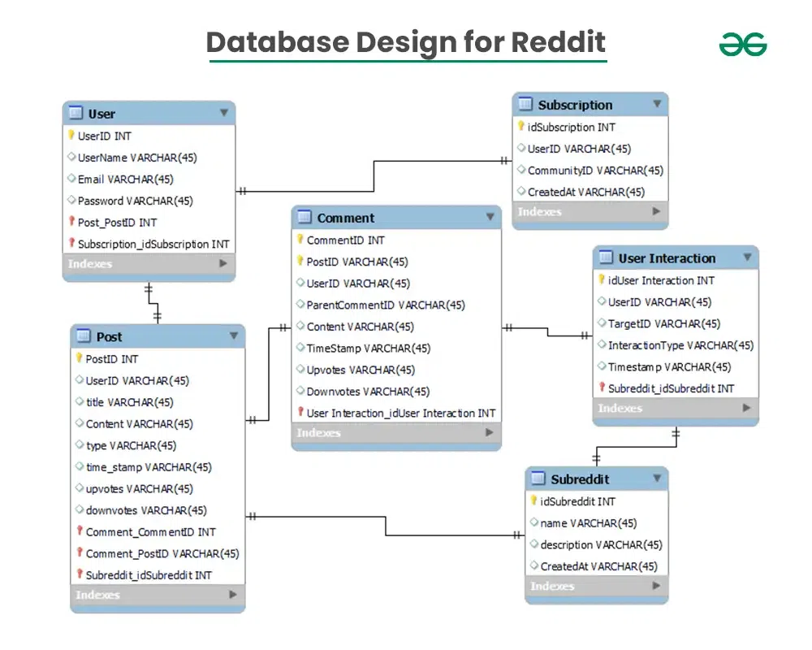Collapse the Post table with header arrow

point(234,336)
